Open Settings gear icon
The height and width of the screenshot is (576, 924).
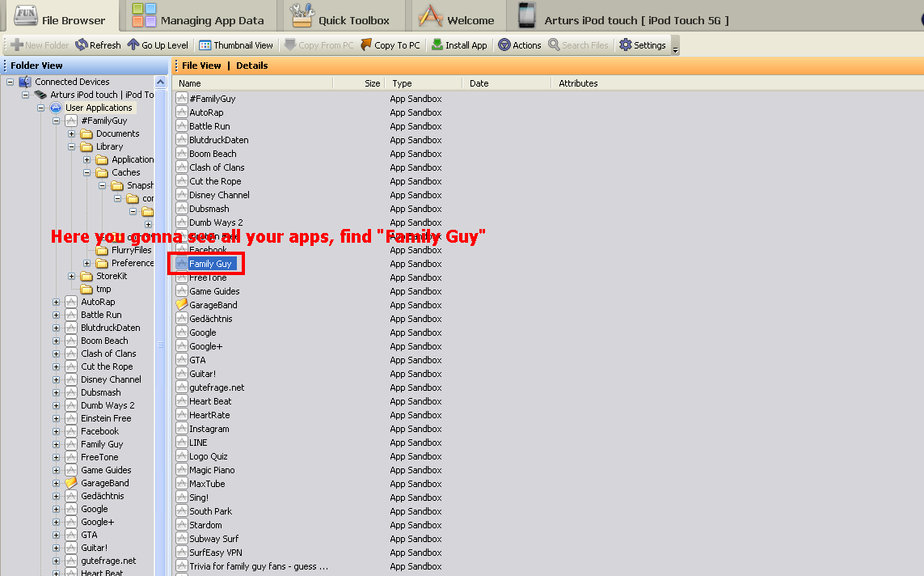(x=625, y=44)
